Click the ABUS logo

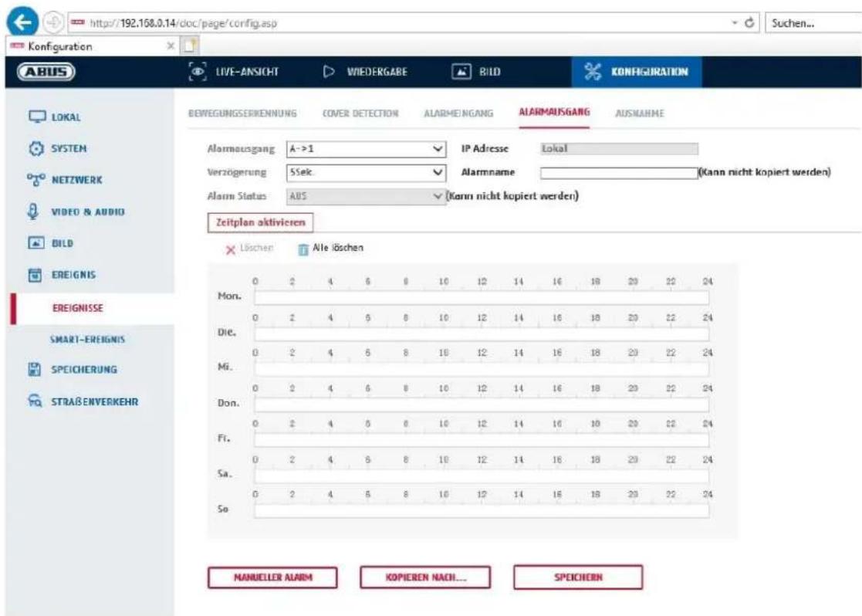pos(46,72)
